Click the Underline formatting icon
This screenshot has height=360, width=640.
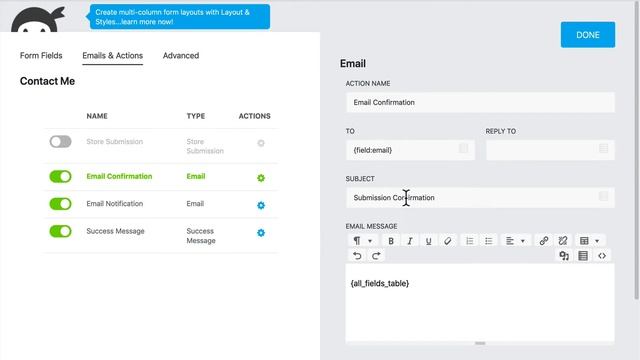[x=428, y=241]
